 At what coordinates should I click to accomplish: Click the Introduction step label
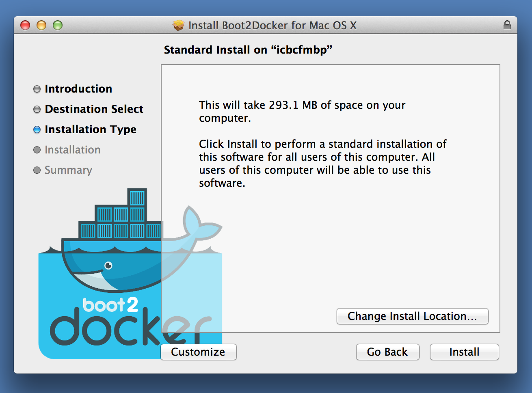[x=78, y=89]
